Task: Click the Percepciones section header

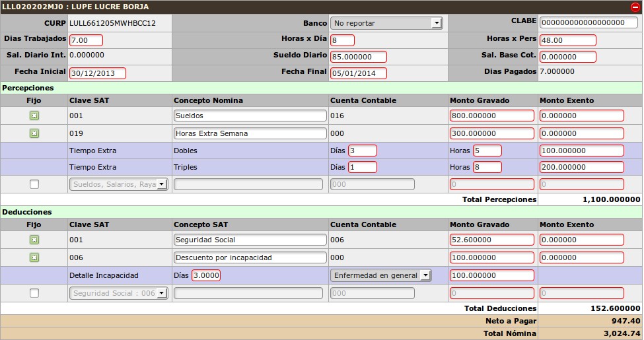Action: (322, 88)
